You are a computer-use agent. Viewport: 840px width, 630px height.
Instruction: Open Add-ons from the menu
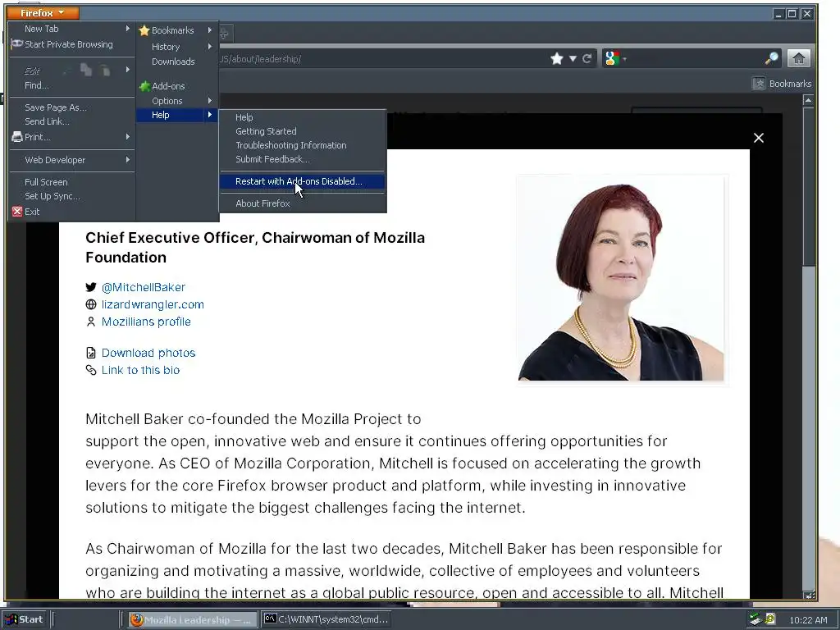point(168,86)
